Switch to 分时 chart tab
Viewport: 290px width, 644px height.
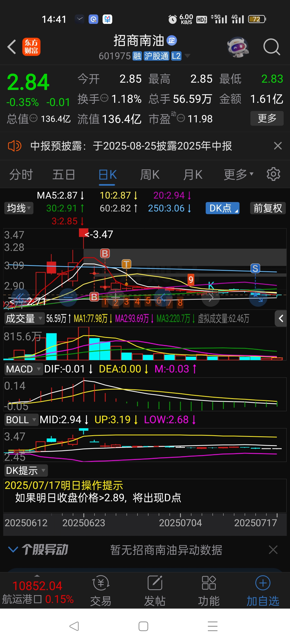tap(21, 175)
